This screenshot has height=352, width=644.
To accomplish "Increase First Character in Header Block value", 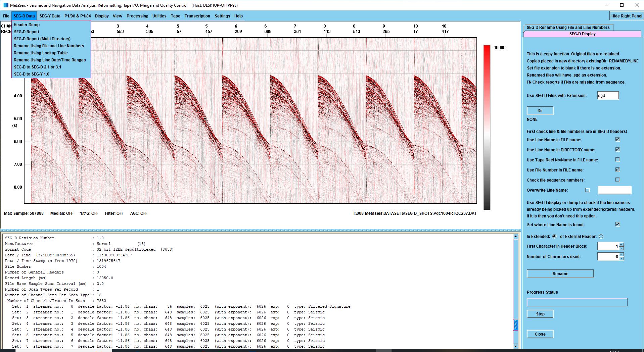I will [621, 244].
